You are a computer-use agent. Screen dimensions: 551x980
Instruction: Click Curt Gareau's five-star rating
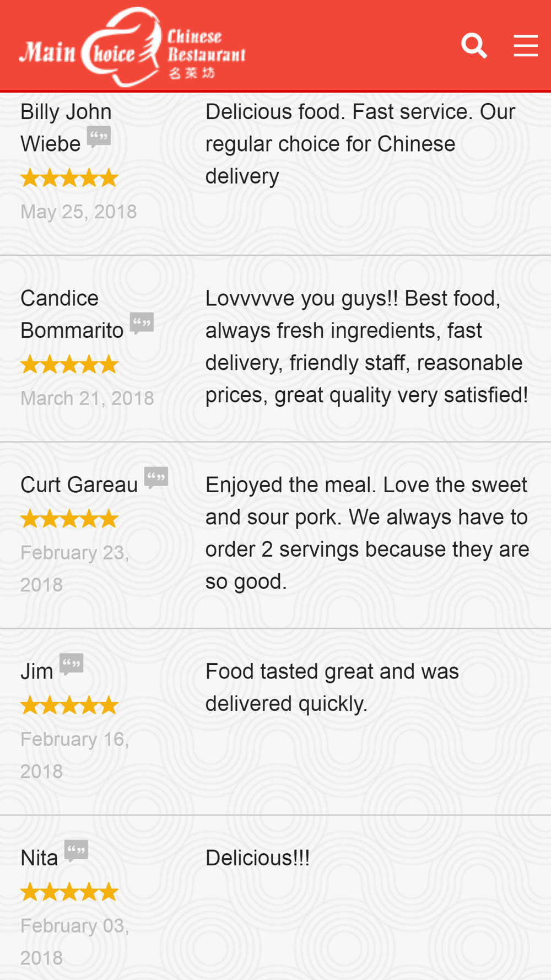click(x=69, y=519)
